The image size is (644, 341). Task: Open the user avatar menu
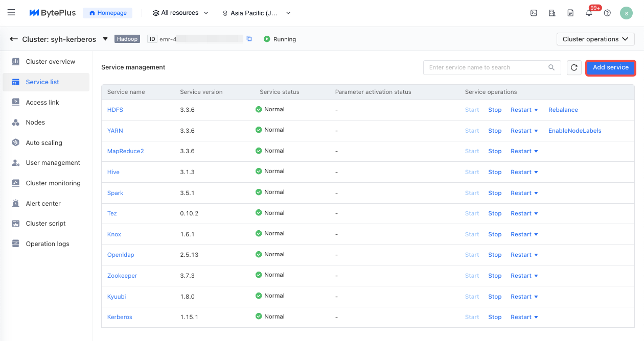coord(626,13)
